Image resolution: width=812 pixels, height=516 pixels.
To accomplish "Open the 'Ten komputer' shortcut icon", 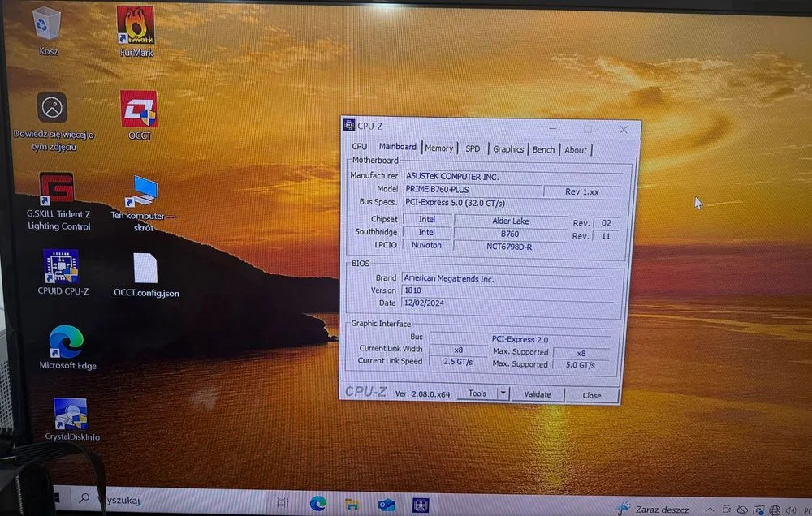I will (142, 191).
